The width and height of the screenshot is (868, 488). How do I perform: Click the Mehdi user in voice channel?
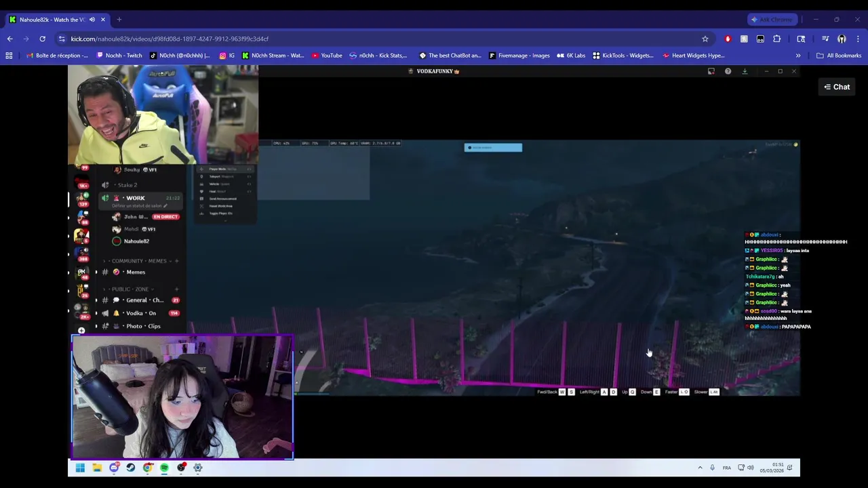click(134, 229)
